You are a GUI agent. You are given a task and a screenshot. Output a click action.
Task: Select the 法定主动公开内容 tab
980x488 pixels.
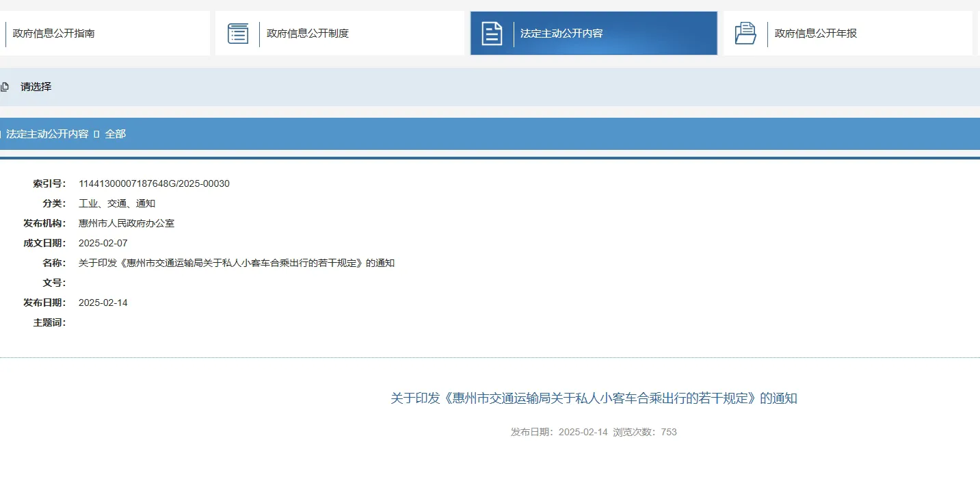(x=594, y=34)
